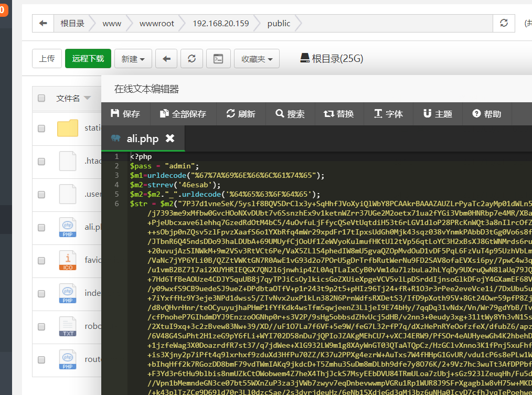Navigate to 192.168.20.159 breadcrumb
532x395 pixels.
point(221,24)
